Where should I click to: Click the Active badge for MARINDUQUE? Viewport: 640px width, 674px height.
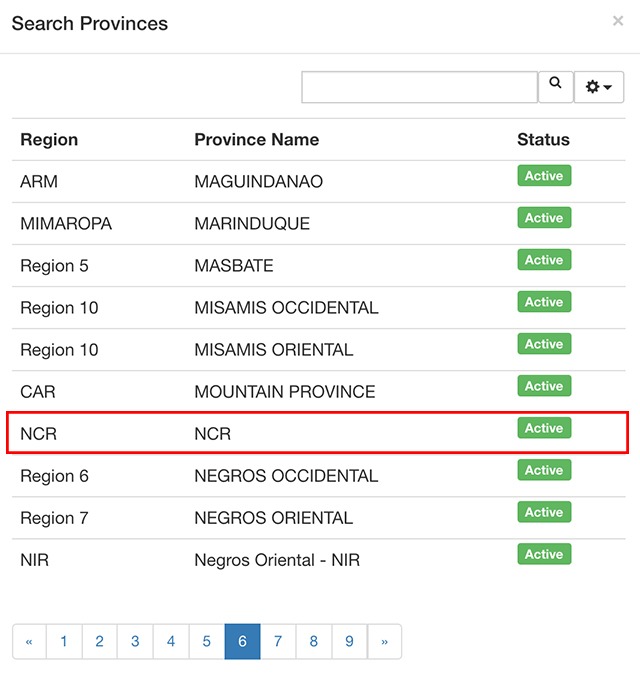click(544, 218)
